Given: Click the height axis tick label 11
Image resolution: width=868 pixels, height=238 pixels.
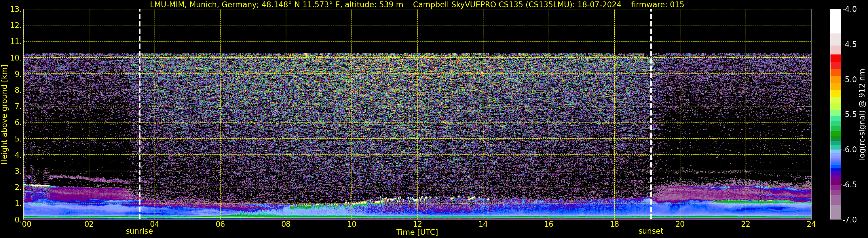Looking at the screenshot, I should [16, 42].
